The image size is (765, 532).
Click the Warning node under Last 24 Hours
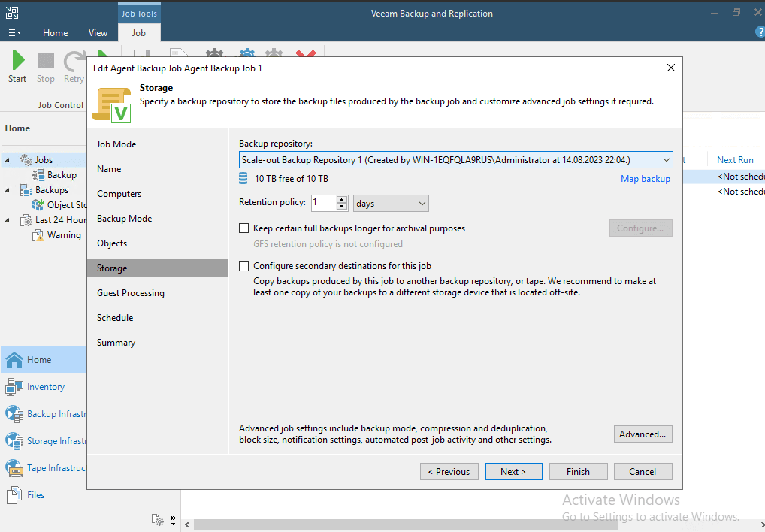(63, 234)
